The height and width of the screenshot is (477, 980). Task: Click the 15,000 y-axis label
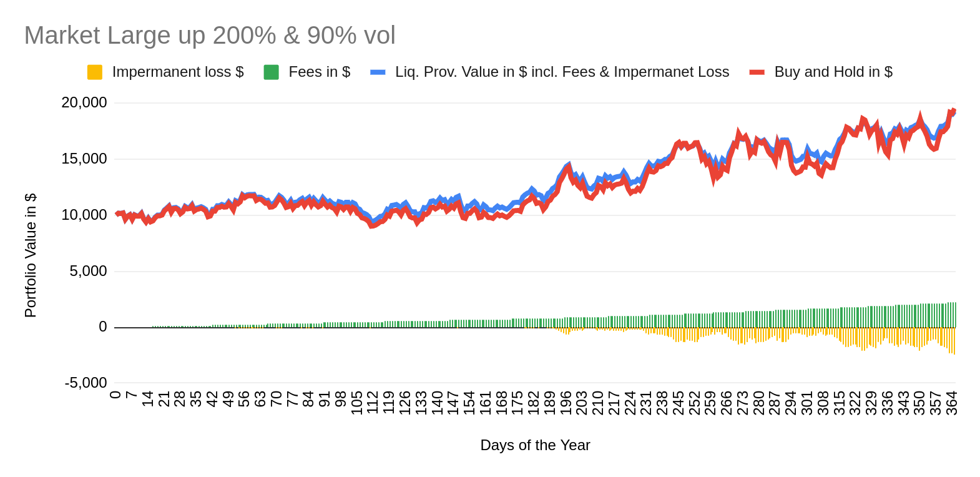point(84,159)
